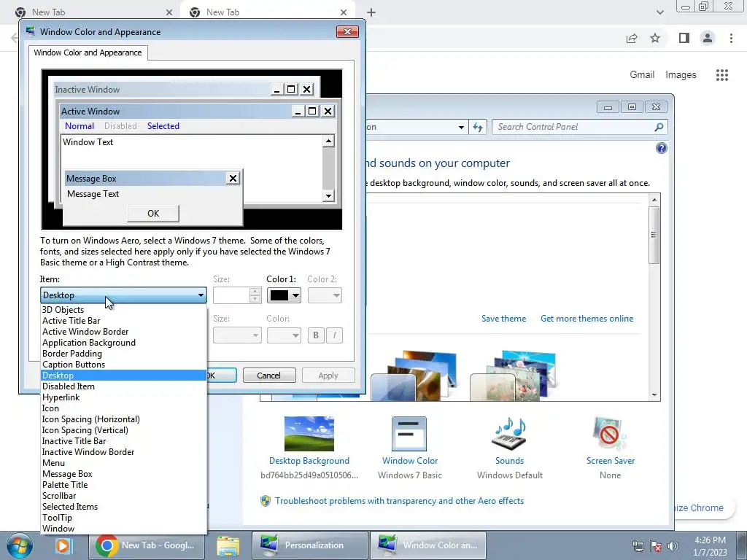The width and height of the screenshot is (747, 560).
Task: Choose Caption Buttons in the list
Action: coord(124,365)
